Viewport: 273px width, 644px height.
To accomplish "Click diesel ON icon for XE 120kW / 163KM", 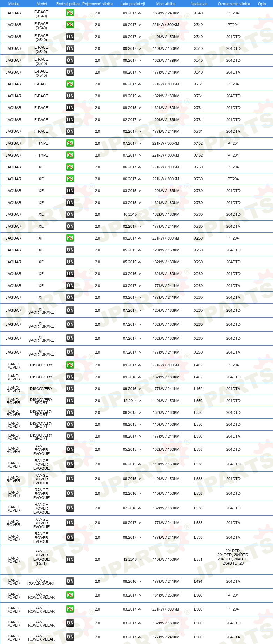I will (x=70, y=191).
